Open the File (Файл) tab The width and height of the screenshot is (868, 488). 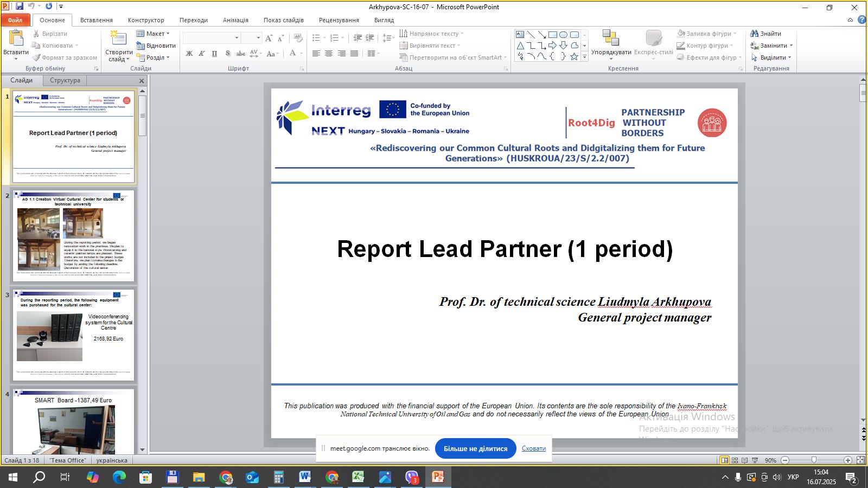[15, 20]
